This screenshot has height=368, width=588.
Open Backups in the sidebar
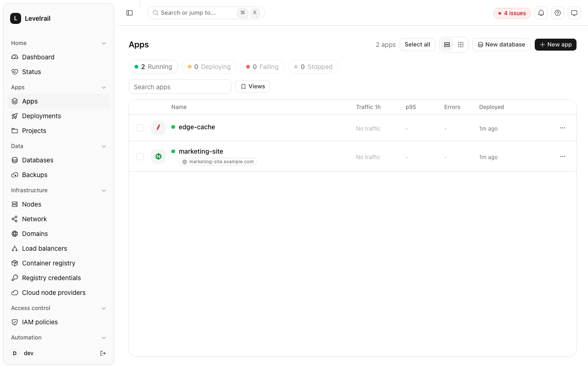[59, 175]
